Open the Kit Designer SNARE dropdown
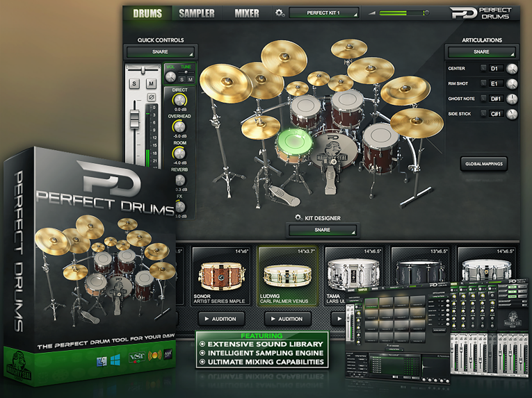The image size is (532, 398). tap(322, 230)
